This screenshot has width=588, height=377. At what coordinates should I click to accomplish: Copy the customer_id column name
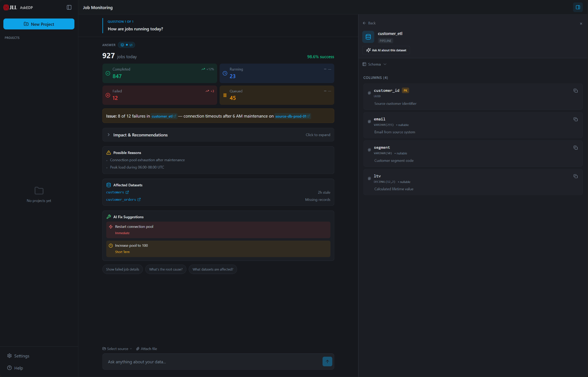click(575, 91)
